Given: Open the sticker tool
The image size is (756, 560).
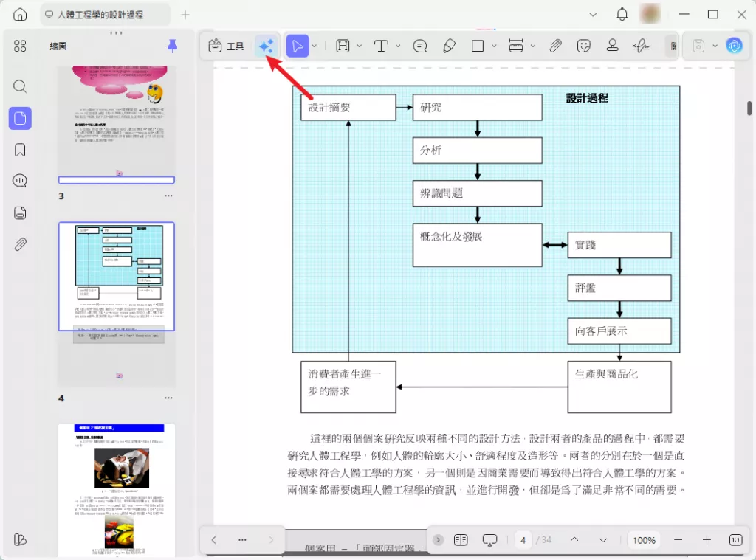Looking at the screenshot, I should (583, 46).
